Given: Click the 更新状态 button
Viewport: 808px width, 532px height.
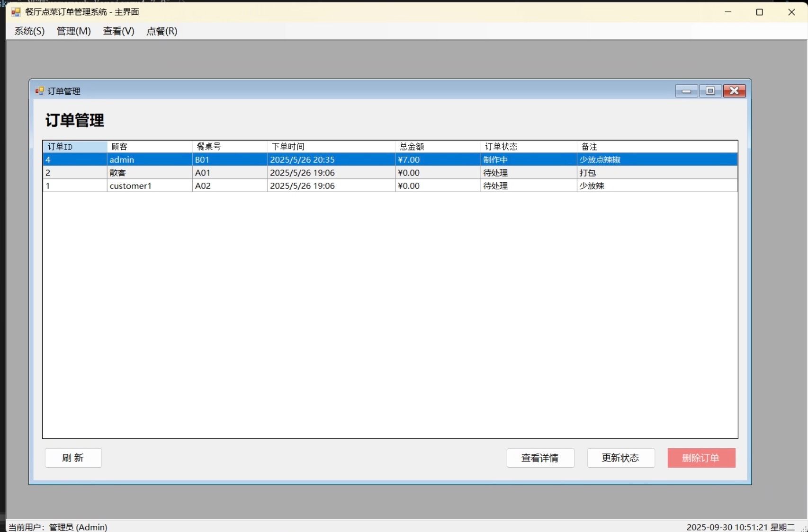Looking at the screenshot, I should point(620,458).
